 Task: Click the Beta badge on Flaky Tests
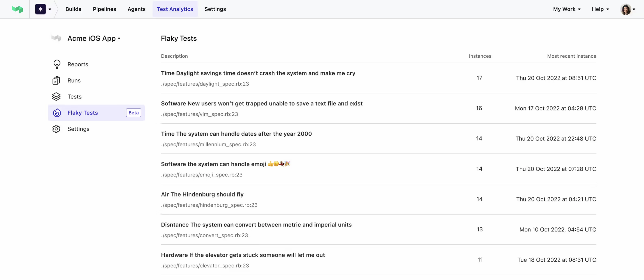tap(133, 113)
